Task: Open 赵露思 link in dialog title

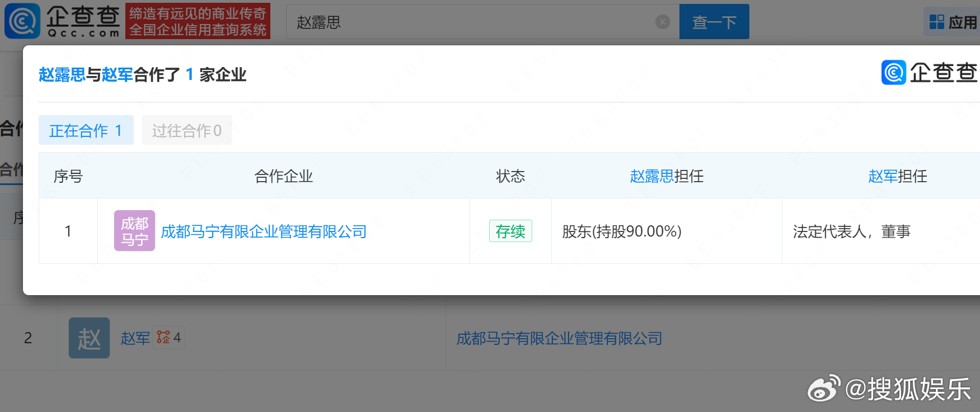Action: (62, 74)
